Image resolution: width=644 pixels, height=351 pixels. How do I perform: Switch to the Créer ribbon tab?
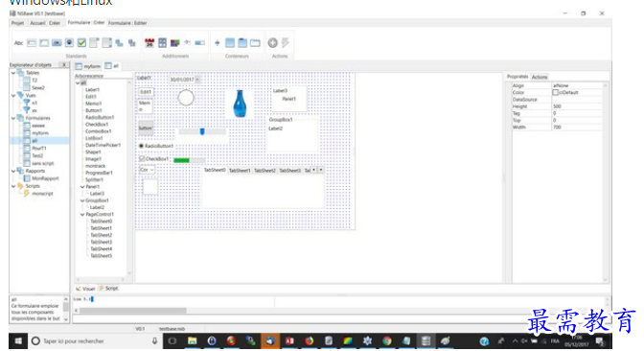click(x=55, y=23)
